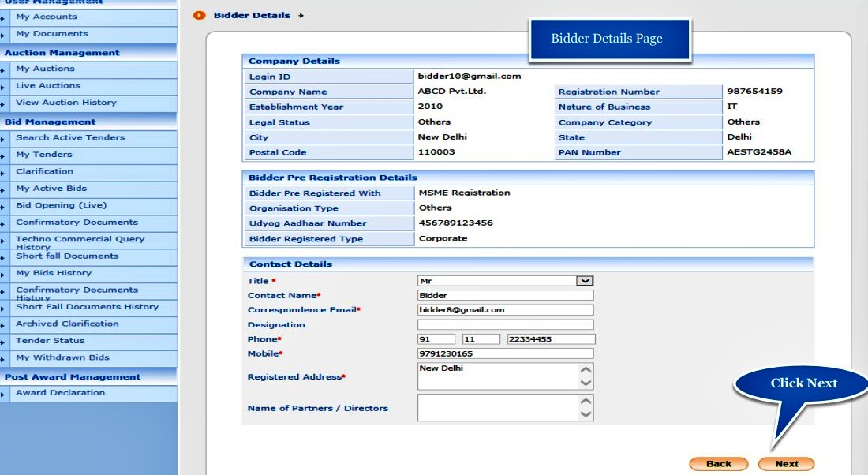
Task: Open the Title dropdown showing Mr
Action: pos(505,281)
